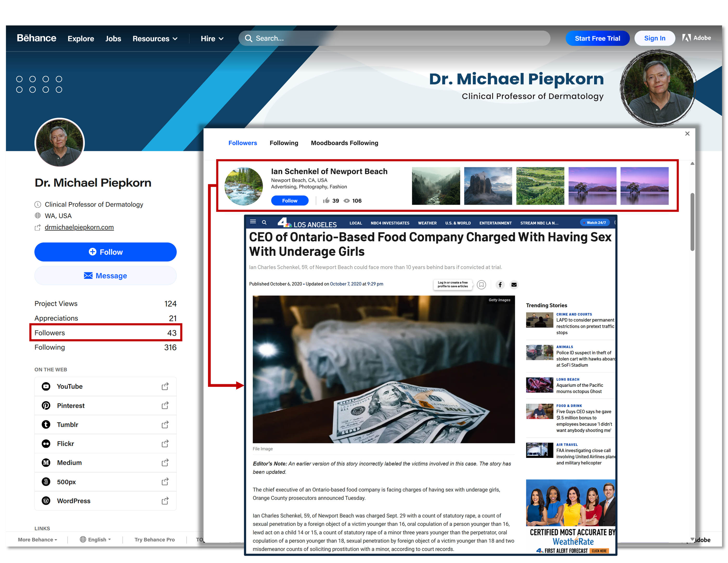Click the Sign In button

pyautogui.click(x=655, y=38)
